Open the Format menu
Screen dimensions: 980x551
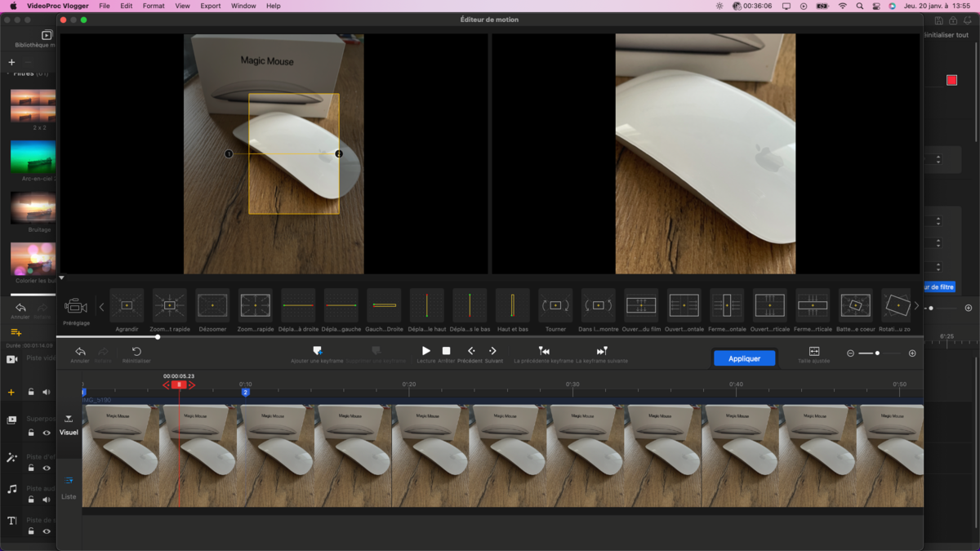click(x=154, y=6)
